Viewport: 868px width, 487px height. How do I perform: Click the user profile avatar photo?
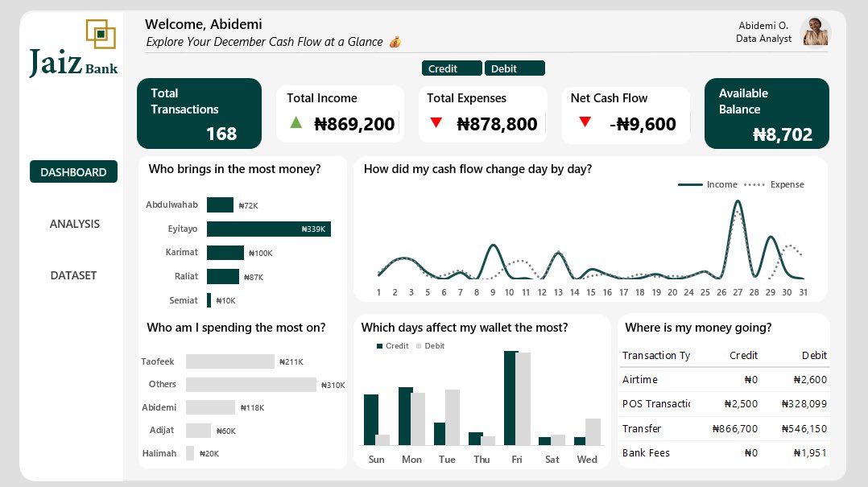[x=816, y=31]
